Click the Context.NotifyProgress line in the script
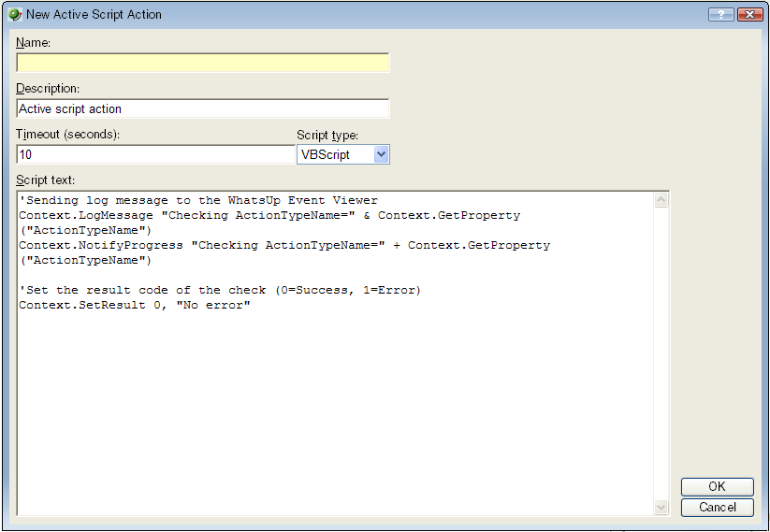The image size is (770, 532). [284, 246]
